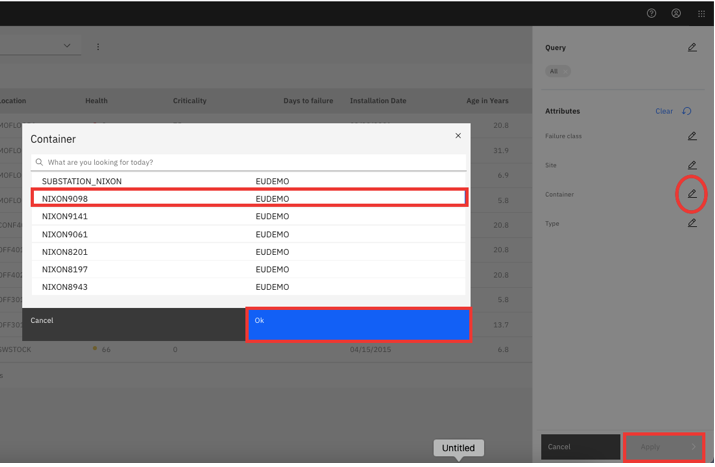
Task: Select NIXON8201 container row
Action: pos(249,252)
